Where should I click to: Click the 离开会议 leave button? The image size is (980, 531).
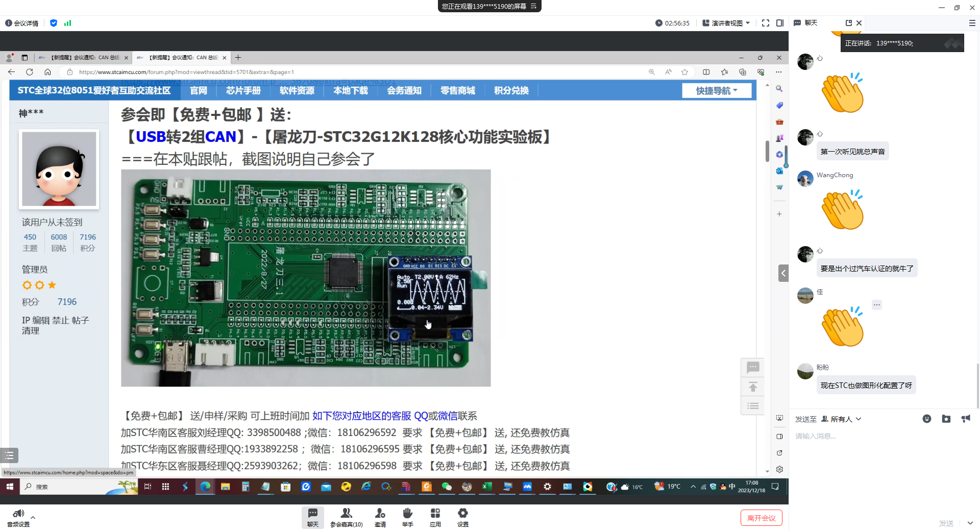pos(761,518)
